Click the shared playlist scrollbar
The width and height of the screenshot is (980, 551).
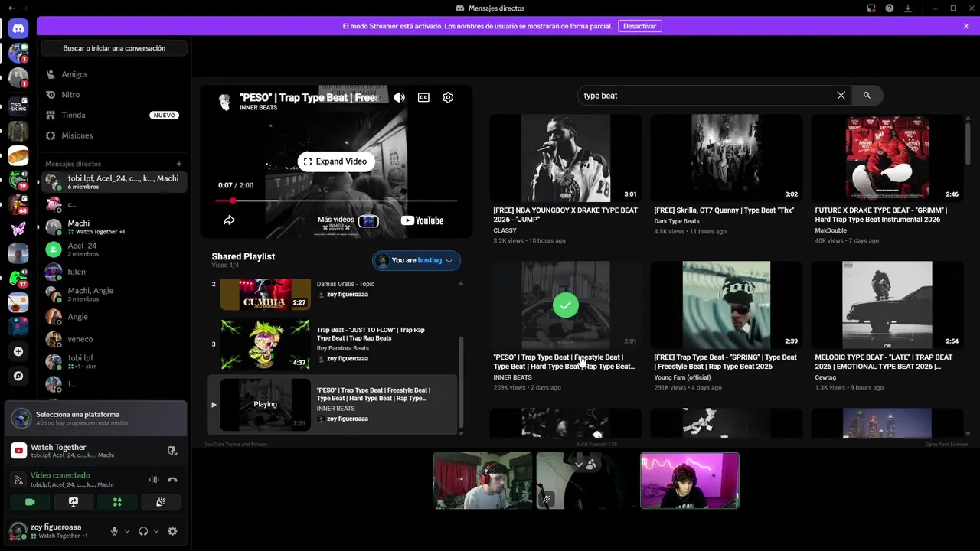pyautogui.click(x=461, y=383)
